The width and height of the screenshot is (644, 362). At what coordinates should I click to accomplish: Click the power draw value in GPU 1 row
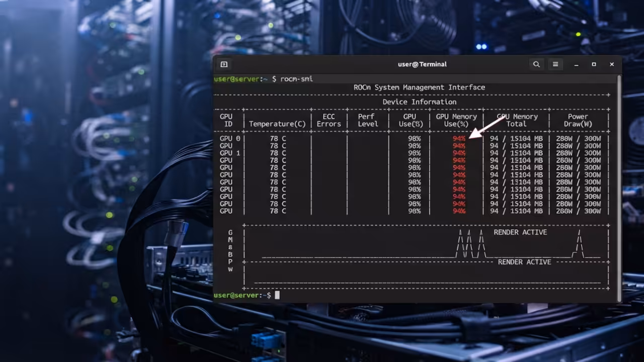pyautogui.click(x=578, y=153)
